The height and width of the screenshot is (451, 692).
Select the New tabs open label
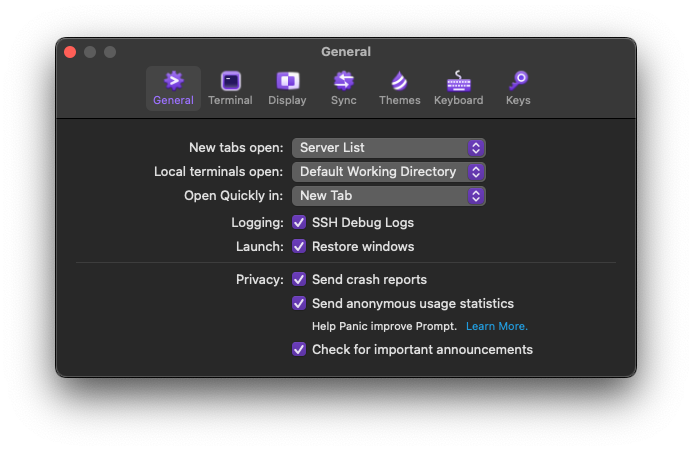236,147
